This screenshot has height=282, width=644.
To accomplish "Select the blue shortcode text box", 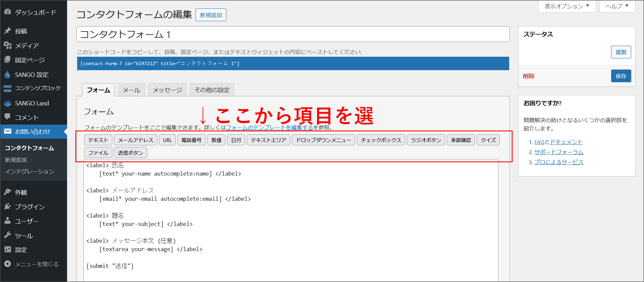I will point(293,63).
